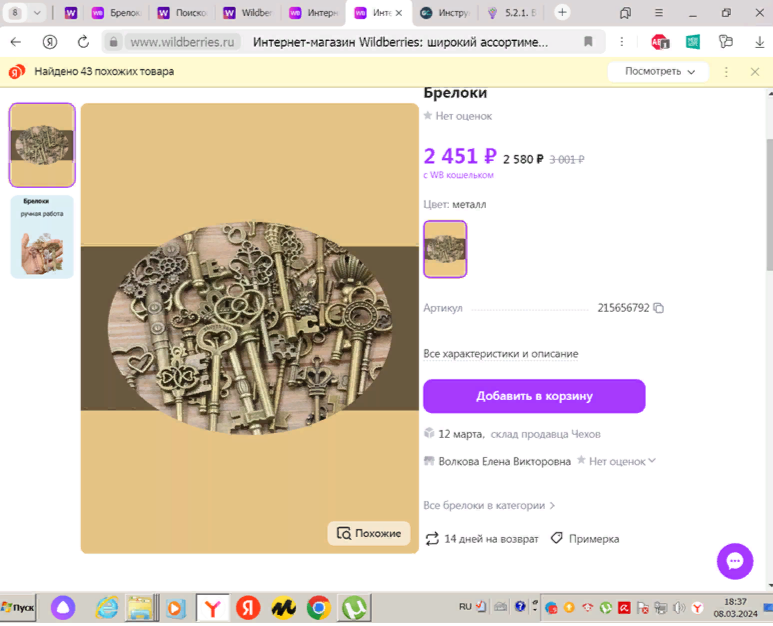Screen dimensions: 773x626
Task: Switch to the Инстру... browser tab
Action: point(445,13)
